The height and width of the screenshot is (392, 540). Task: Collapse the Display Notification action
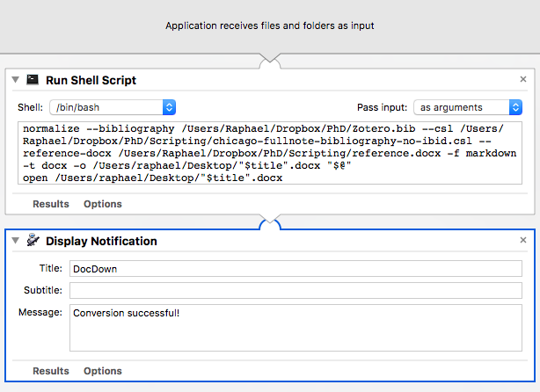point(16,240)
